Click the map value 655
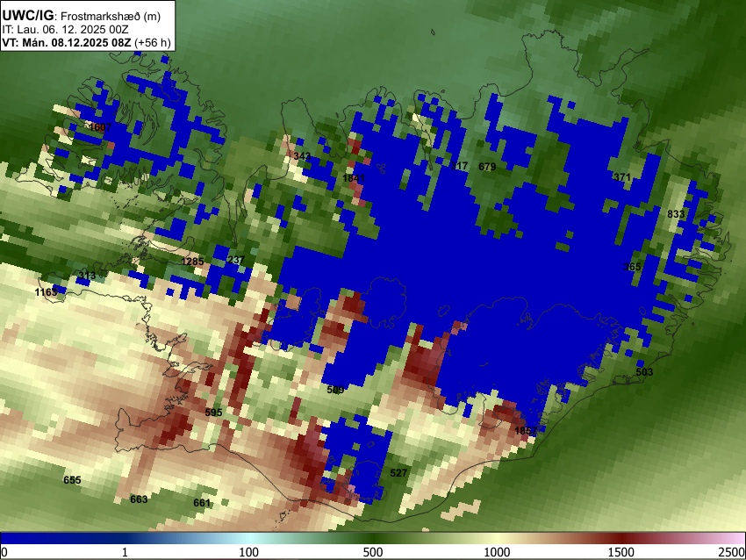The image size is (746, 560). [x=72, y=480]
